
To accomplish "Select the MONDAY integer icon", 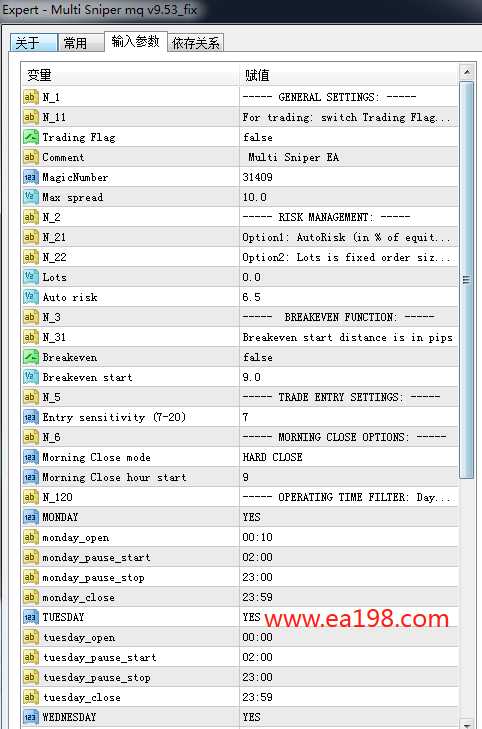I will tap(30, 517).
